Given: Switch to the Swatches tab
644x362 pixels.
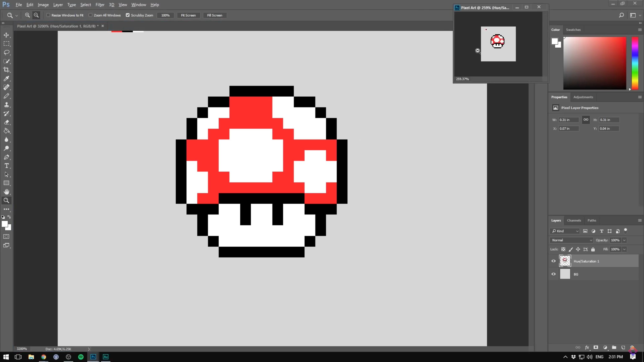Looking at the screenshot, I should coord(573,30).
